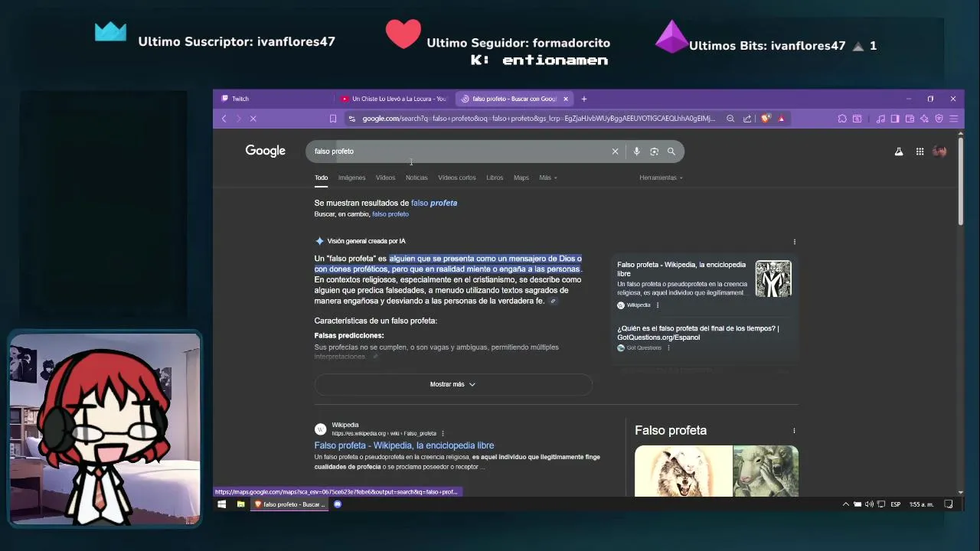Select the Videos search filter
This screenshot has width=980, height=551.
[x=385, y=178]
